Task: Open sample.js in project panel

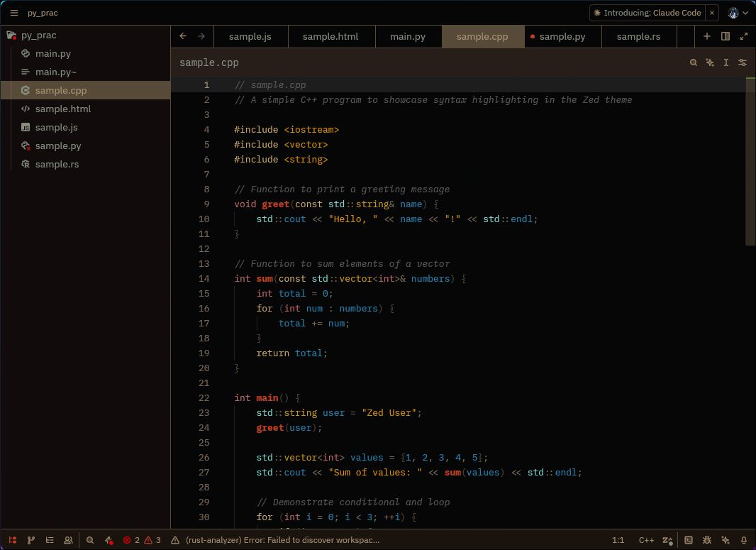Action: pyautogui.click(x=85, y=127)
